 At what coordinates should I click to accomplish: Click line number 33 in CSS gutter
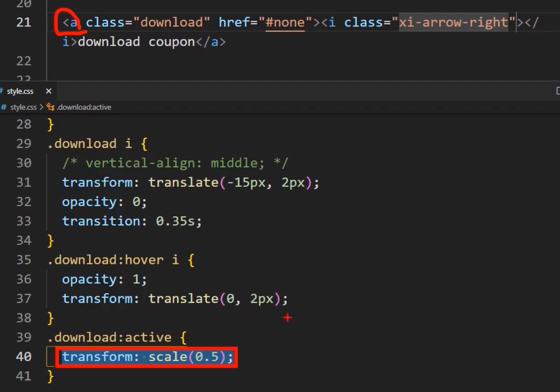click(24, 221)
